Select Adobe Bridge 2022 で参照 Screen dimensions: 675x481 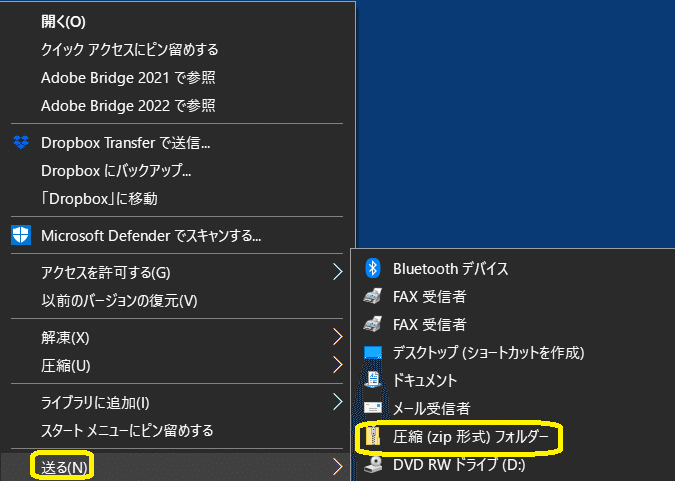(x=128, y=106)
